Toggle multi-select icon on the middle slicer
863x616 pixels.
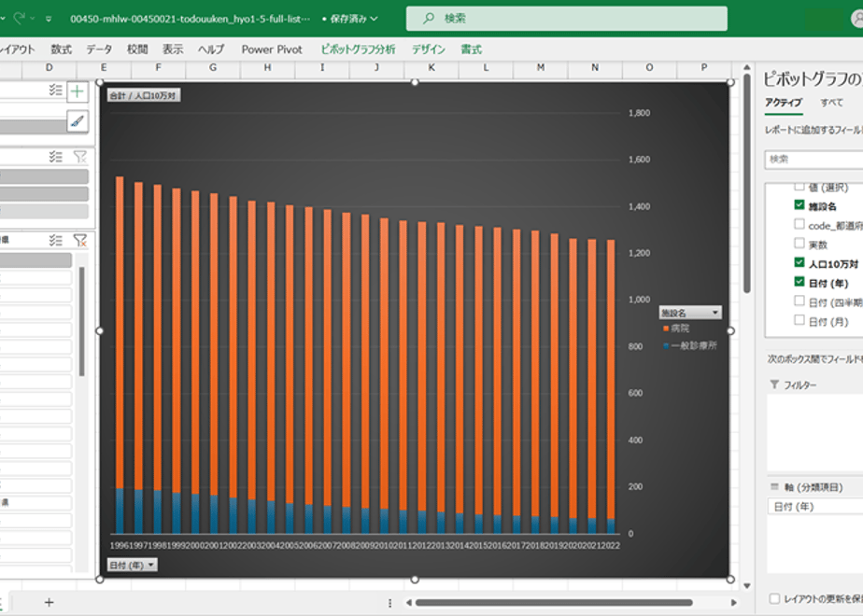pos(55,157)
